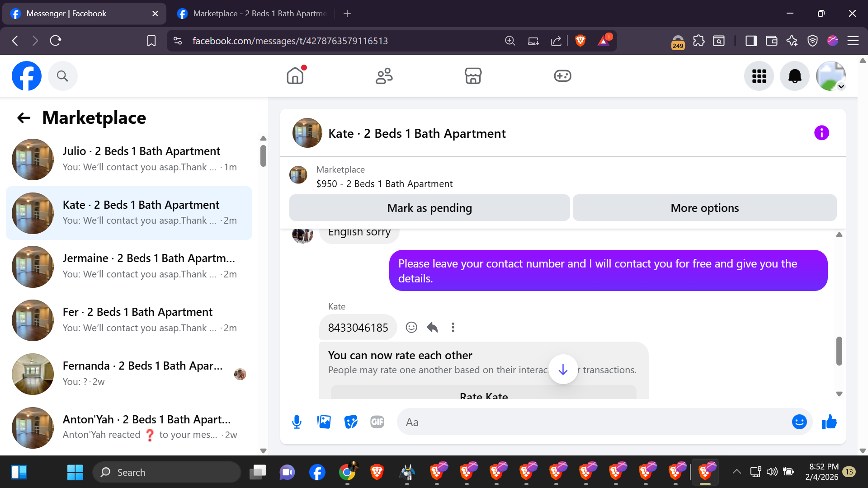
Task: Open Marketplace from top navigation
Action: click(473, 76)
